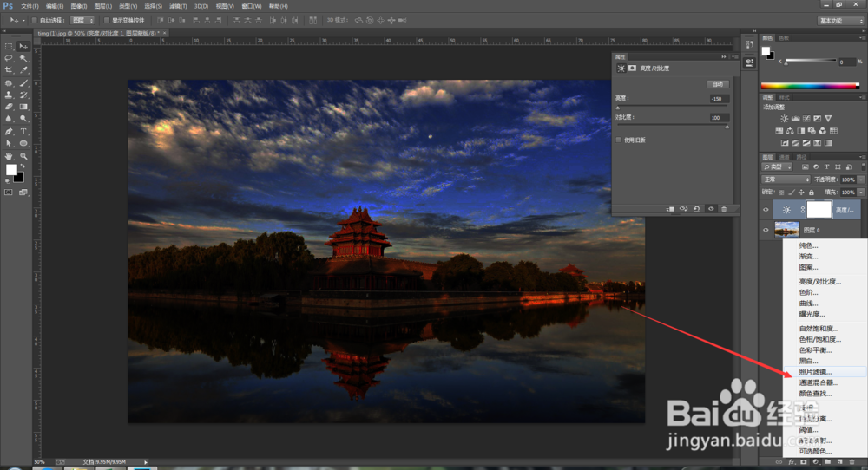
Task: Click the create new group folder button
Action: pos(827,461)
